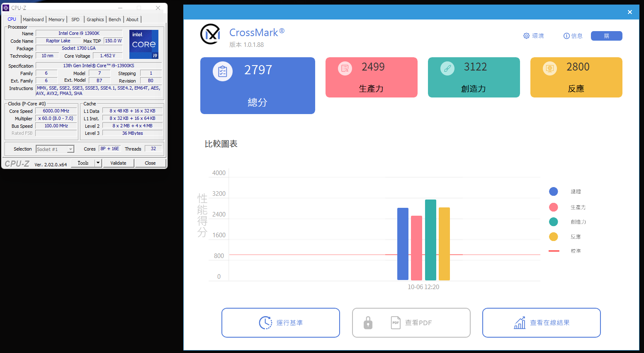The image size is (644, 353).
Task: Open the 信息 info link
Action: click(x=573, y=36)
